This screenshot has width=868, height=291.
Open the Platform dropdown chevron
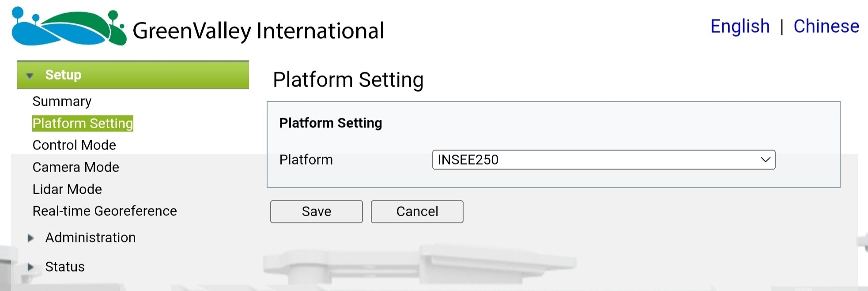click(766, 160)
